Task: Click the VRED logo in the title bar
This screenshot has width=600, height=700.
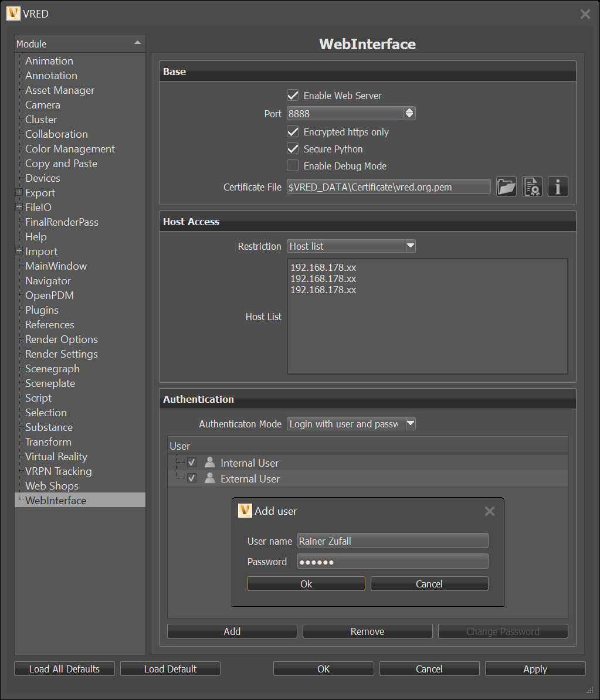Action: coord(13,13)
